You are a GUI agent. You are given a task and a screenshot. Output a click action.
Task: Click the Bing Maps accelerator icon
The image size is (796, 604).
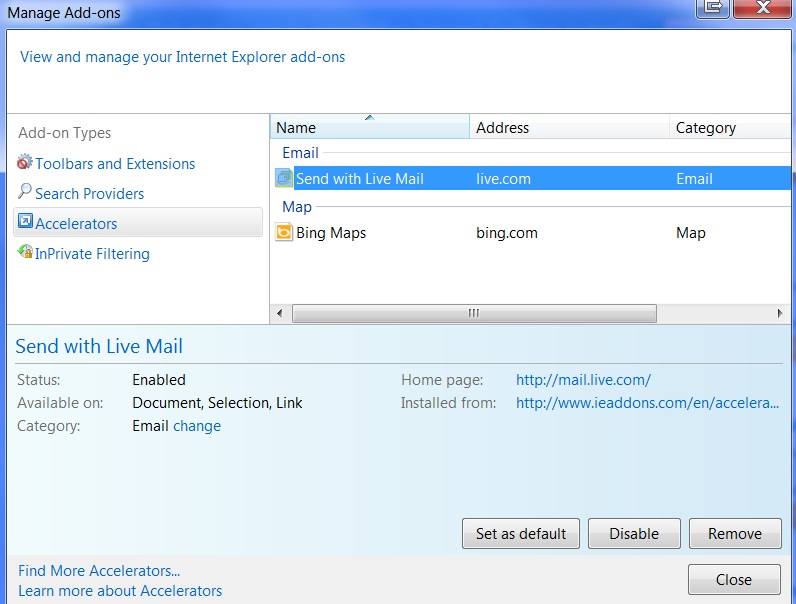[284, 232]
